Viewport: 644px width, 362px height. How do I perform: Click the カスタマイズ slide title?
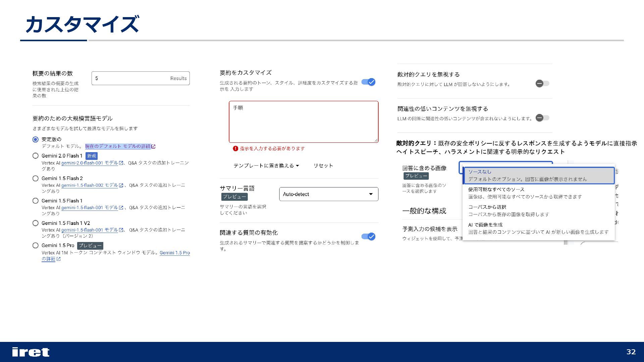pos(82,24)
